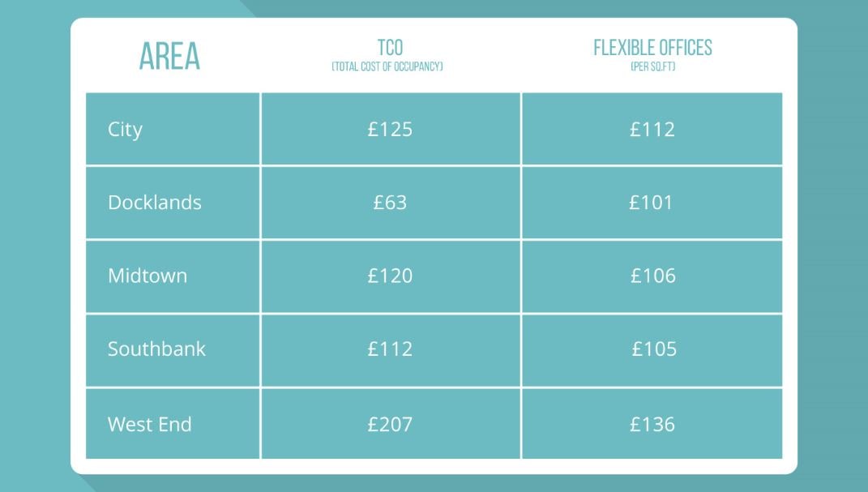The height and width of the screenshot is (492, 868).
Task: Click the West End TCO value £207
Action: (x=390, y=424)
